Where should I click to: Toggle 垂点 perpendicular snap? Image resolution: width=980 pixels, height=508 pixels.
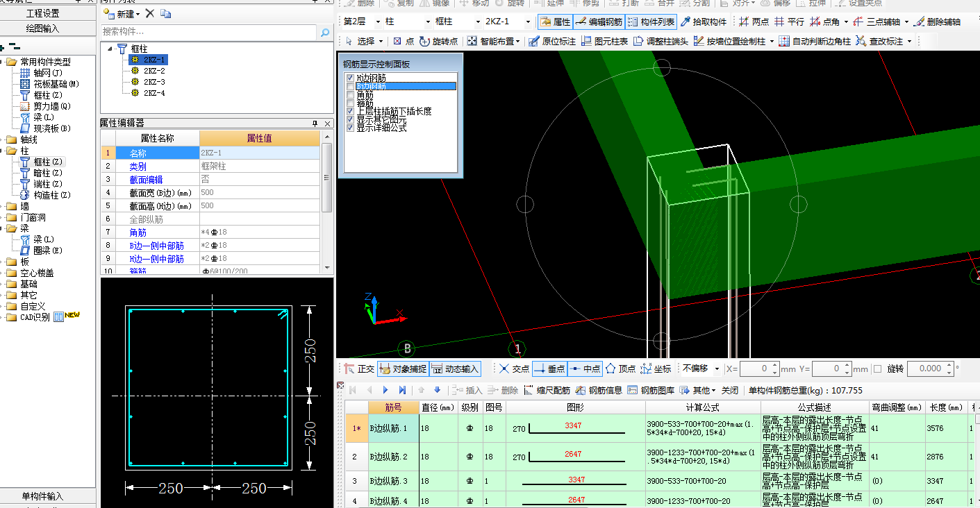coord(549,369)
